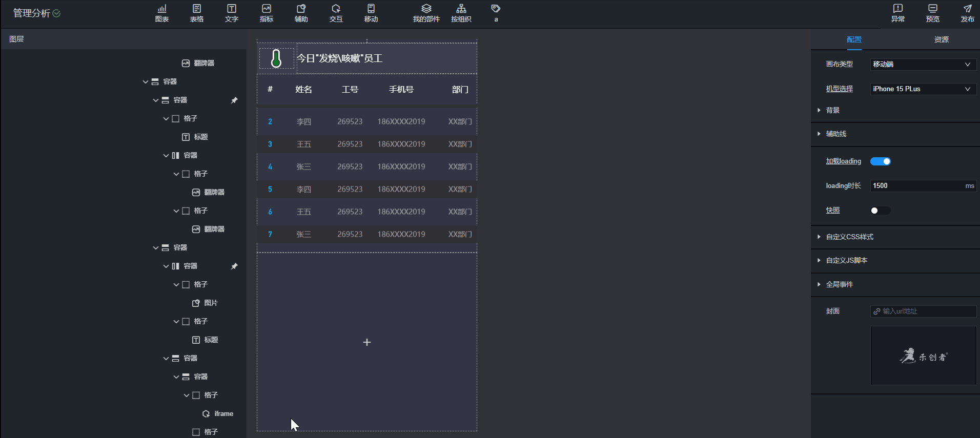Image resolution: width=980 pixels, height=438 pixels.
Task: Select the iframe layer in tree
Action: 223,413
